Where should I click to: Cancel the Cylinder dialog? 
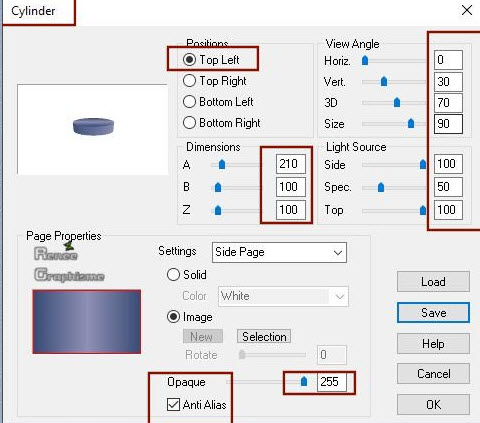tap(433, 374)
